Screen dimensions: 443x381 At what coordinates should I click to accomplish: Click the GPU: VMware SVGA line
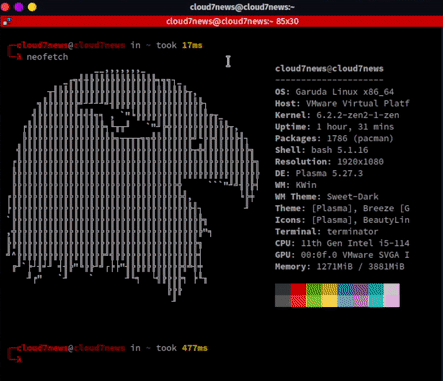pyautogui.click(x=342, y=255)
